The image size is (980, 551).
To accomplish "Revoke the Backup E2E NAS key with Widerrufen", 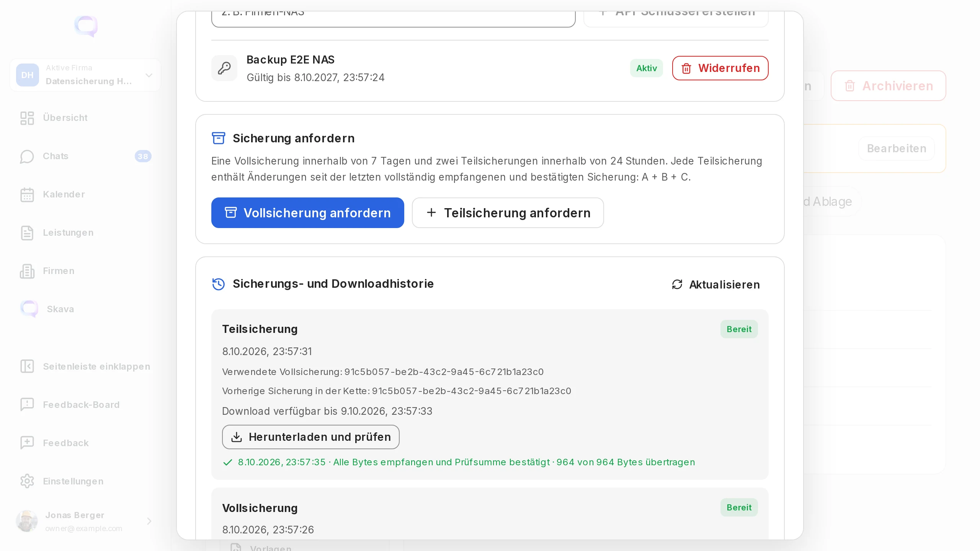I will pos(720,68).
